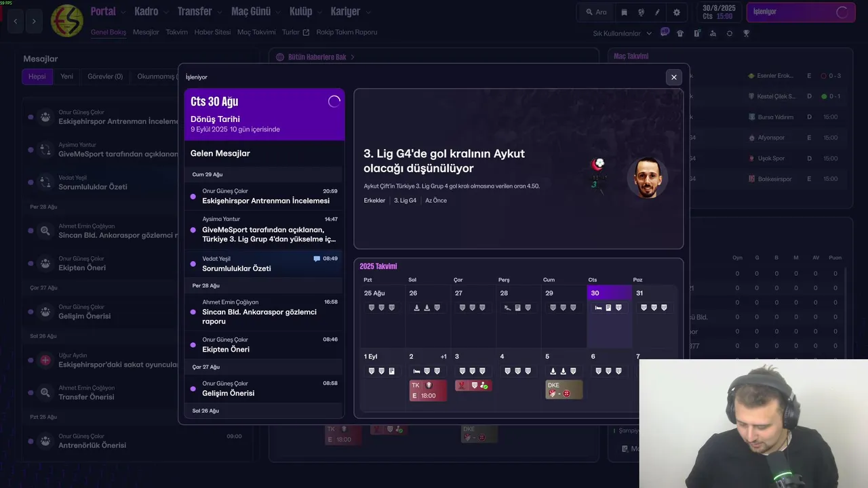
Task: Click the Ara search field
Action: 596,12
